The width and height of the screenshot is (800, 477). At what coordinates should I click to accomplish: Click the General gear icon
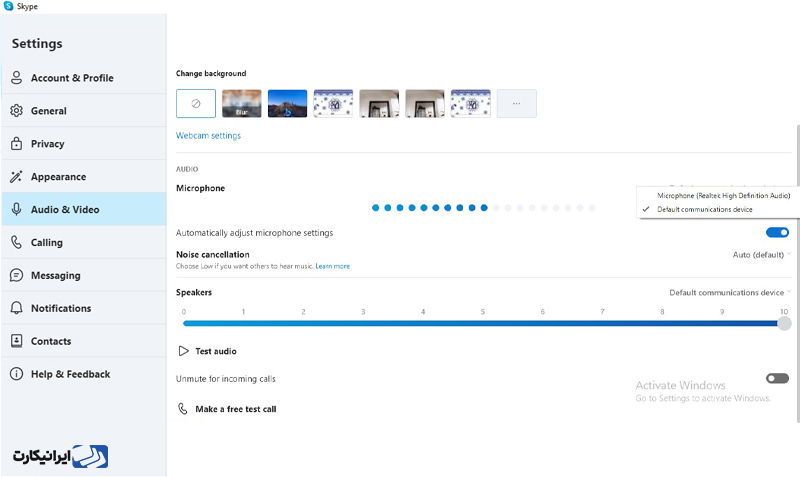[x=16, y=111]
